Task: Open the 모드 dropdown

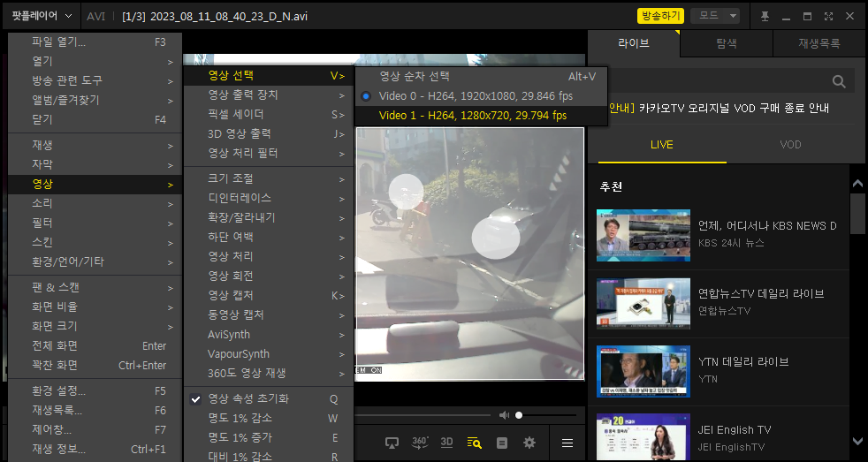Action: click(716, 16)
